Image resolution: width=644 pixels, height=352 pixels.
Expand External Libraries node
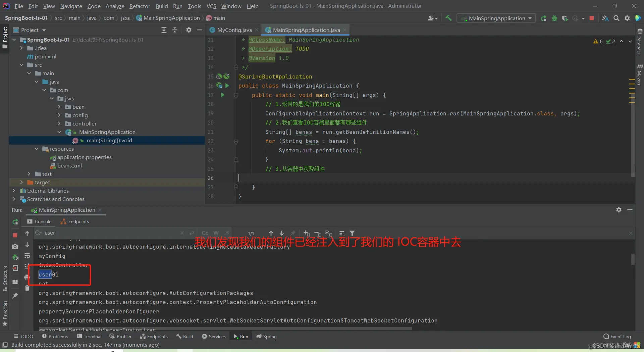click(x=14, y=191)
